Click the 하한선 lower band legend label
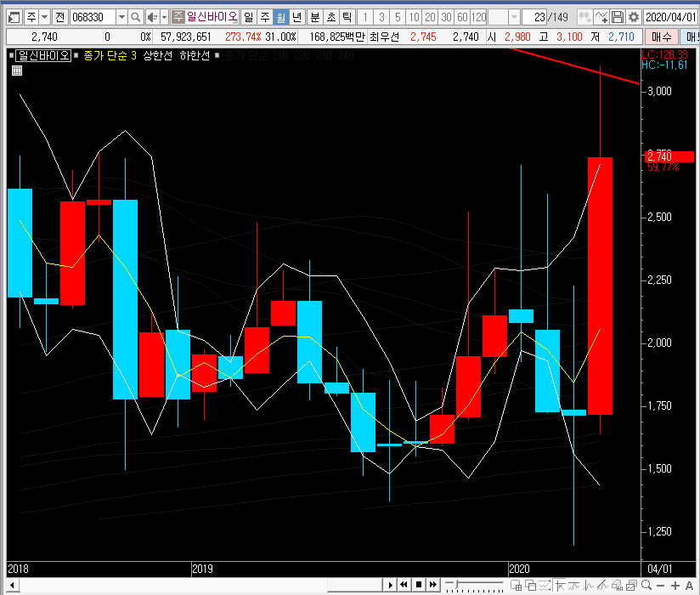 point(195,56)
